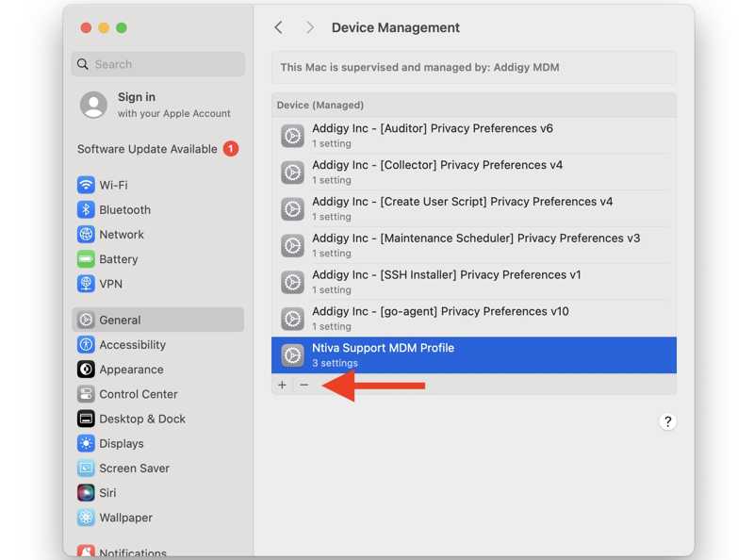Select the SSH Installer Privacy Preferences v1
This screenshot has width=754, height=560.
click(x=474, y=282)
